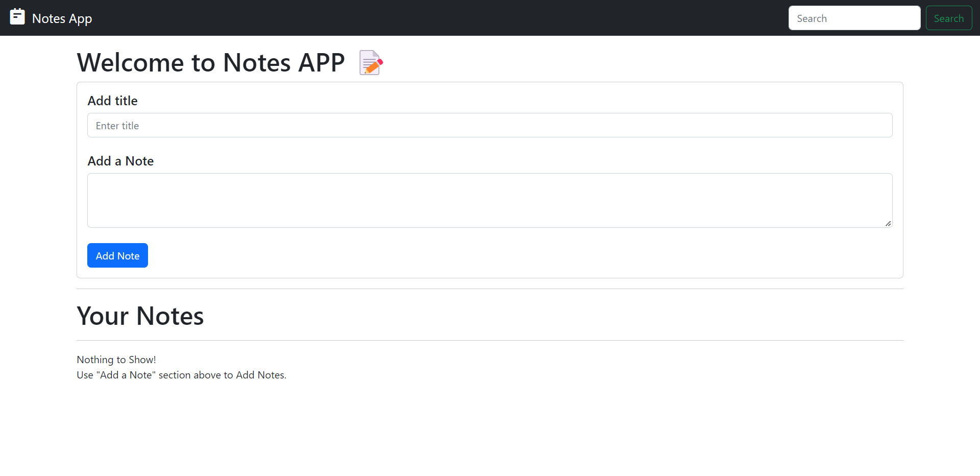Click the Add title label

point(112,101)
